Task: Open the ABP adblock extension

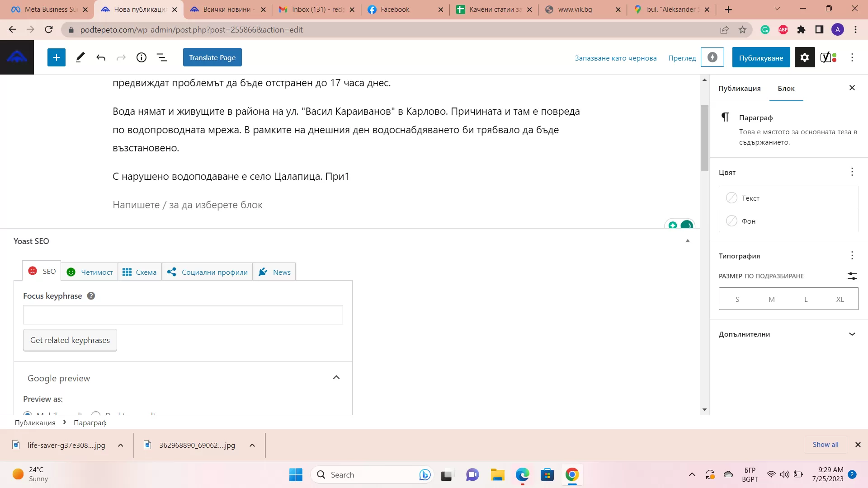Action: [783, 29]
